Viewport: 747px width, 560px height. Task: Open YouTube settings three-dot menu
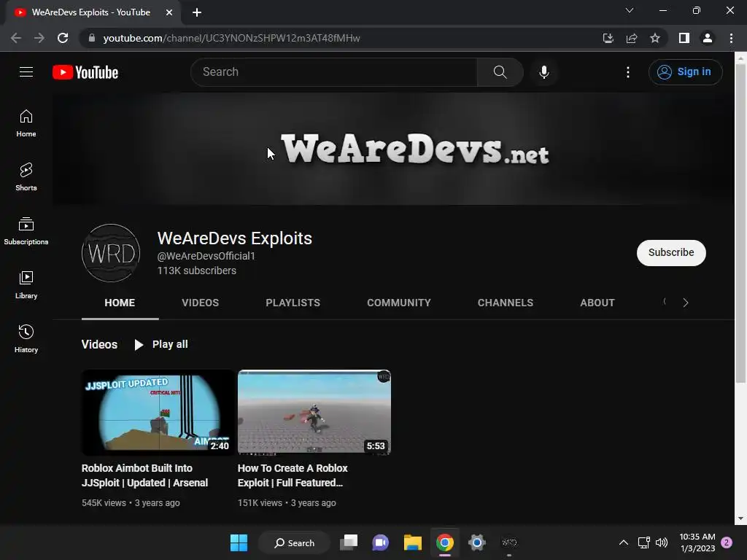click(x=628, y=72)
